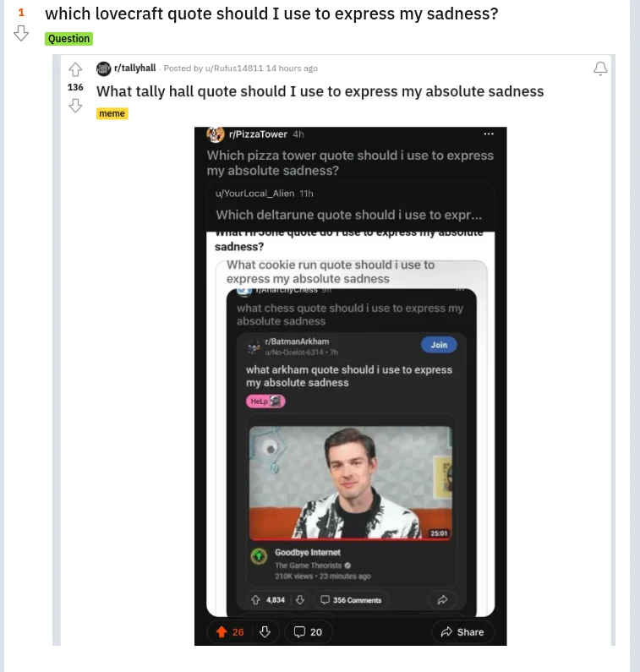The width and height of the screenshot is (640, 672).
Task: Click the red upvote arrow showing 26
Action: tap(222, 631)
